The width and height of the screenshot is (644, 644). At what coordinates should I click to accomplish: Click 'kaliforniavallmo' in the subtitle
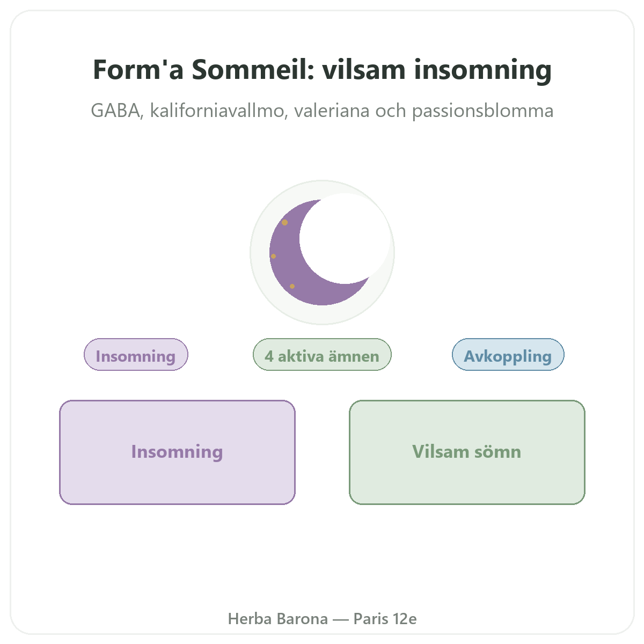pyautogui.click(x=217, y=111)
